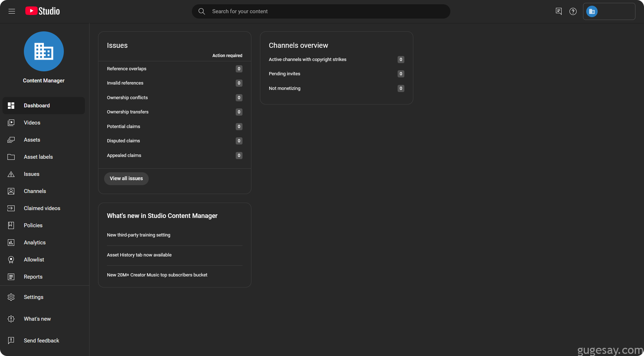Screen dimensions: 644x356
Task: Go to Claimed videos
Action: 44,208
